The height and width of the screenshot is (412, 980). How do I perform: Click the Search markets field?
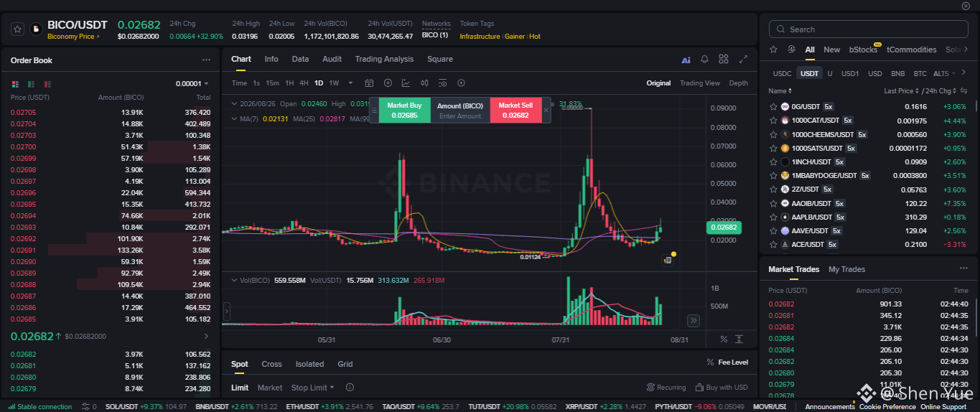(867, 29)
